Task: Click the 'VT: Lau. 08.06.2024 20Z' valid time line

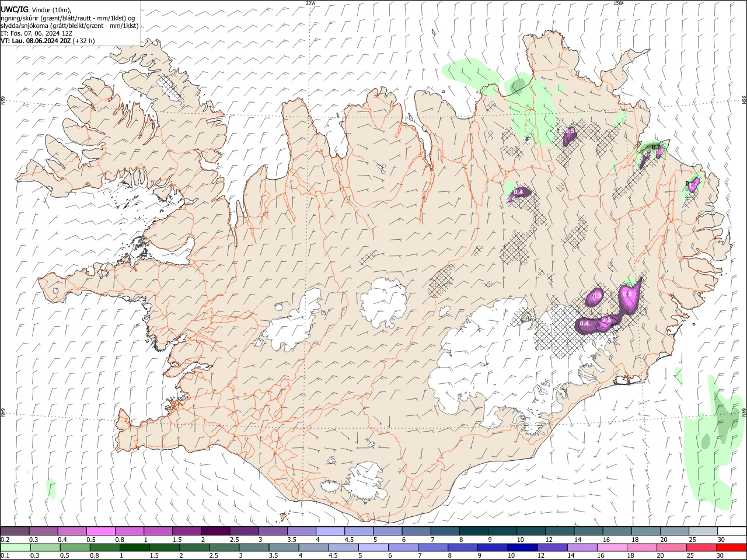Action: tap(47, 41)
